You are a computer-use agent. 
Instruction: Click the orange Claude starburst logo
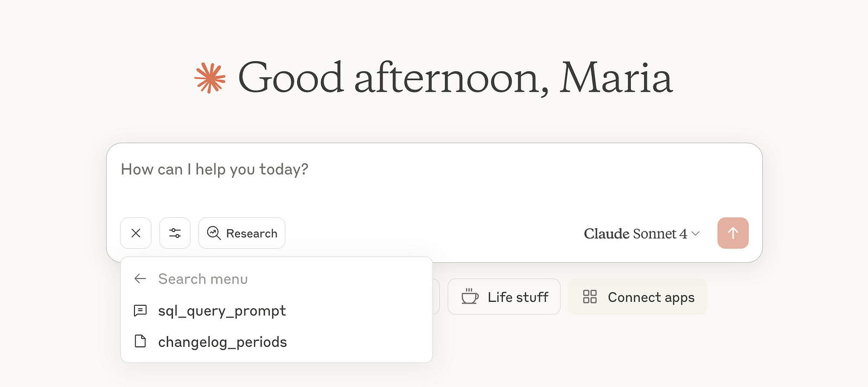(x=210, y=78)
